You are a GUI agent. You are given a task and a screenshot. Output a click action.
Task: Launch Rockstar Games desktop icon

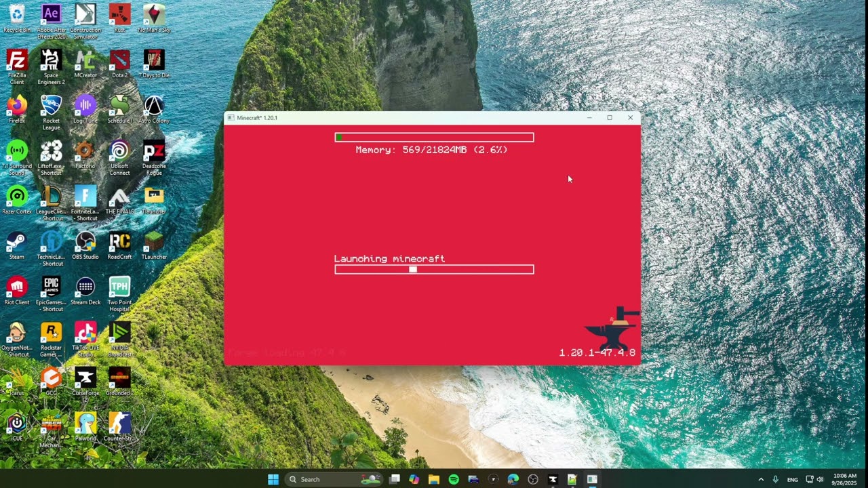tap(52, 339)
